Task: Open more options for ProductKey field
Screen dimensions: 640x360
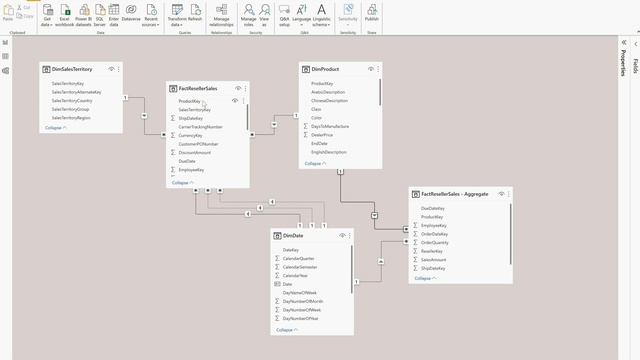Action: (x=244, y=101)
